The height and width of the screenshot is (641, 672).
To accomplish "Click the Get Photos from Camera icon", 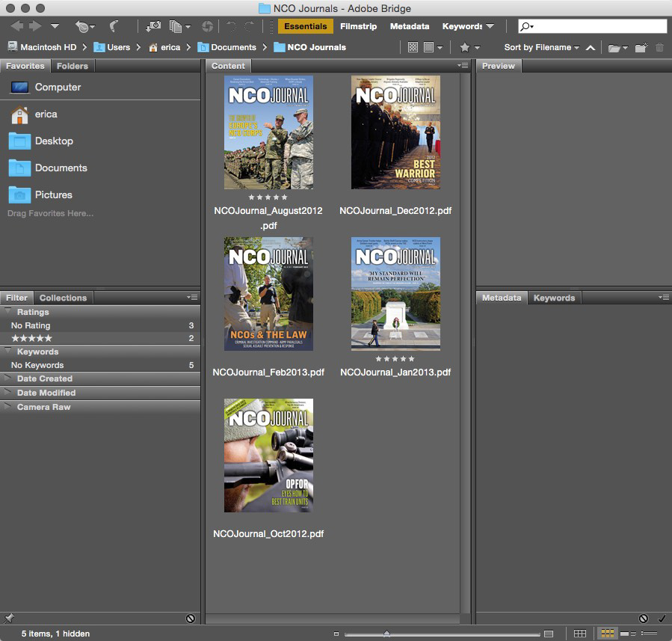I will (153, 26).
